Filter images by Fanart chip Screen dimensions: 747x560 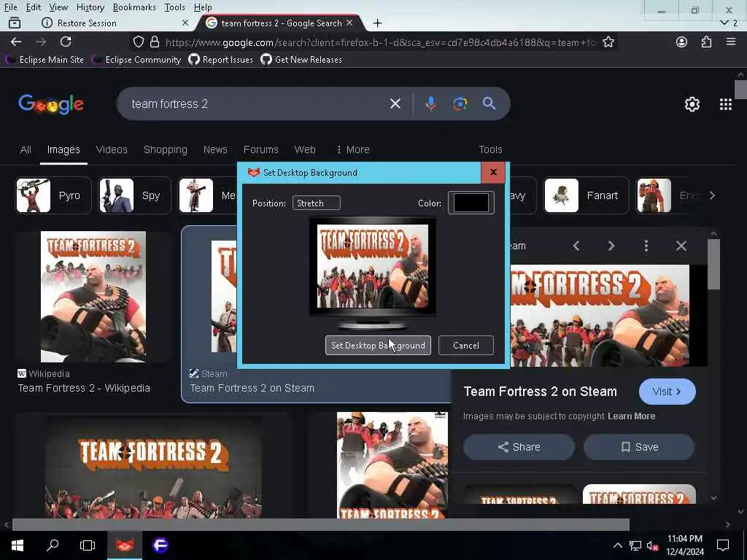tap(586, 195)
